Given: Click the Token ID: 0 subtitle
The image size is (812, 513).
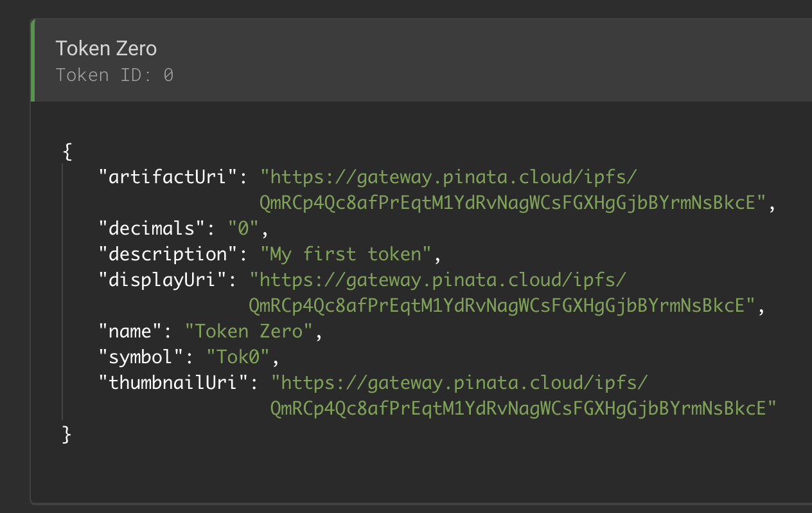Looking at the screenshot, I should 114,75.
